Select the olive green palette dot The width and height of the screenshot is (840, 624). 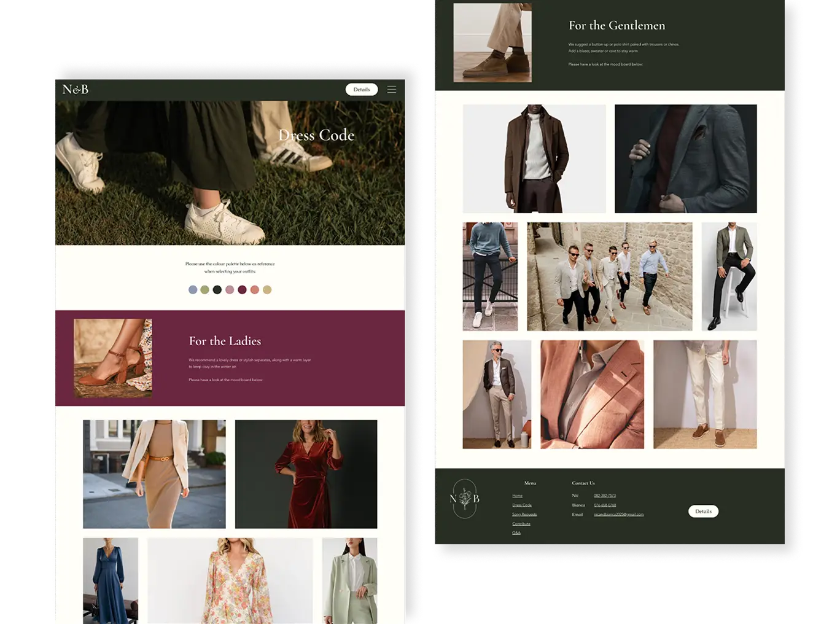pyautogui.click(x=205, y=290)
